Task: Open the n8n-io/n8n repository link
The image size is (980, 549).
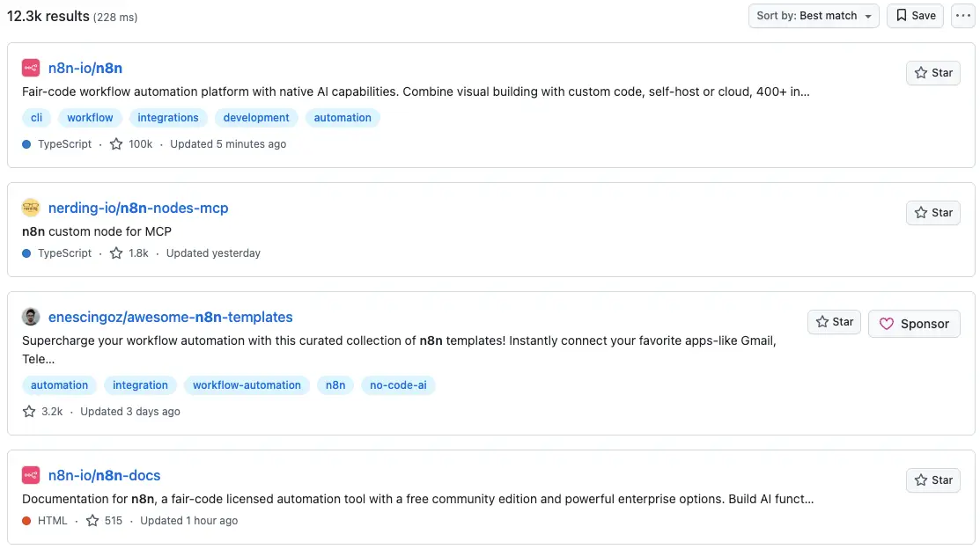Action: tap(85, 68)
